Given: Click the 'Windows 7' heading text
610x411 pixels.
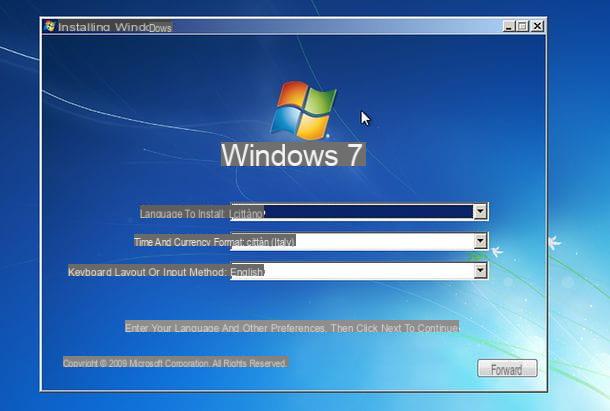Looking at the screenshot, I should point(293,155).
